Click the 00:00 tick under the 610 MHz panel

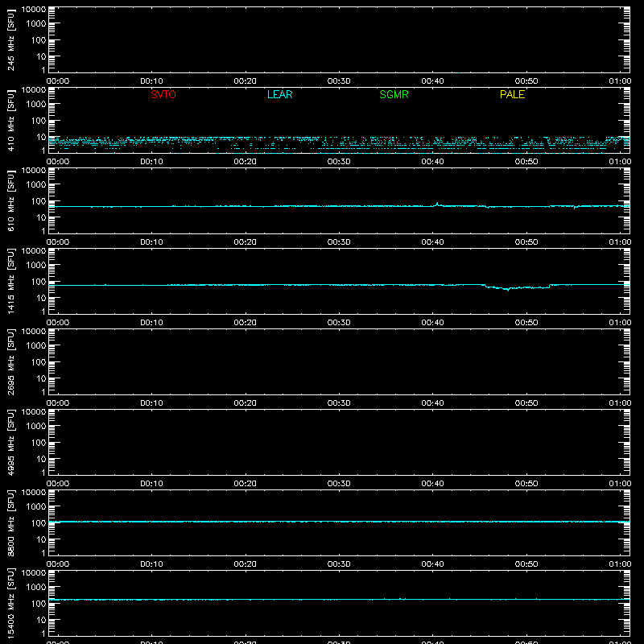coord(58,242)
